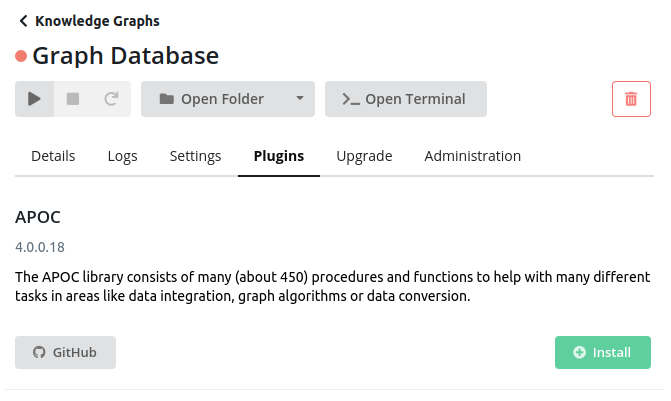The height and width of the screenshot is (401, 671).
Task: Click the red status dot beside Graph Database
Action: (21, 56)
